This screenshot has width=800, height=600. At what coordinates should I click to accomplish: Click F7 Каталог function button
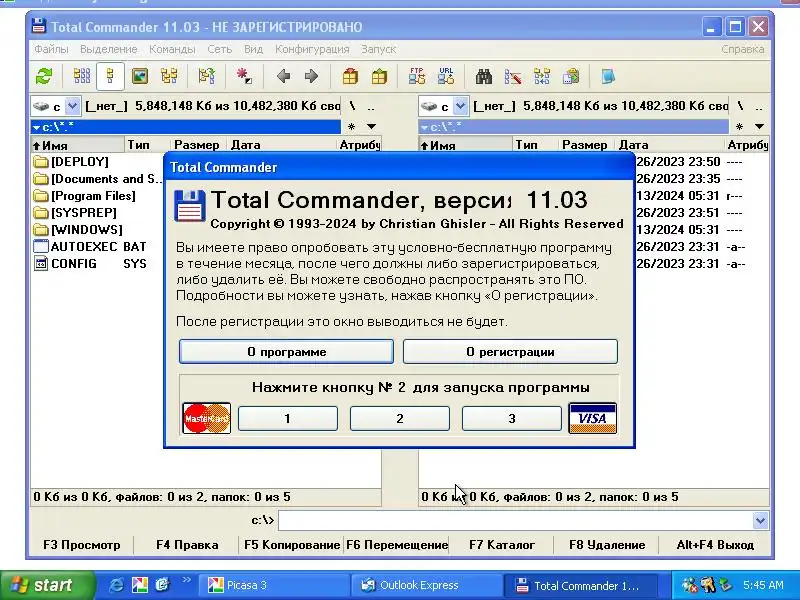pos(502,545)
